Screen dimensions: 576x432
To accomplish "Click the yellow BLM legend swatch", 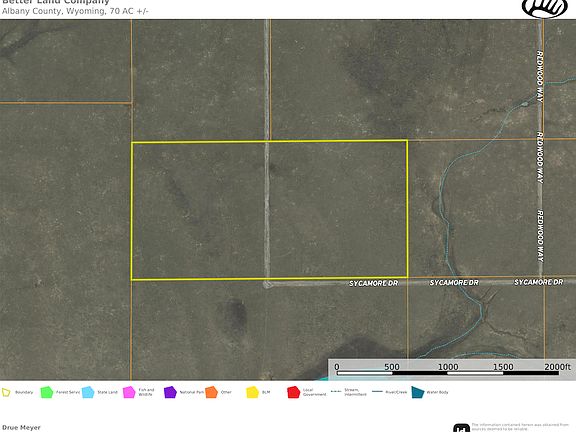I will (x=252, y=392).
